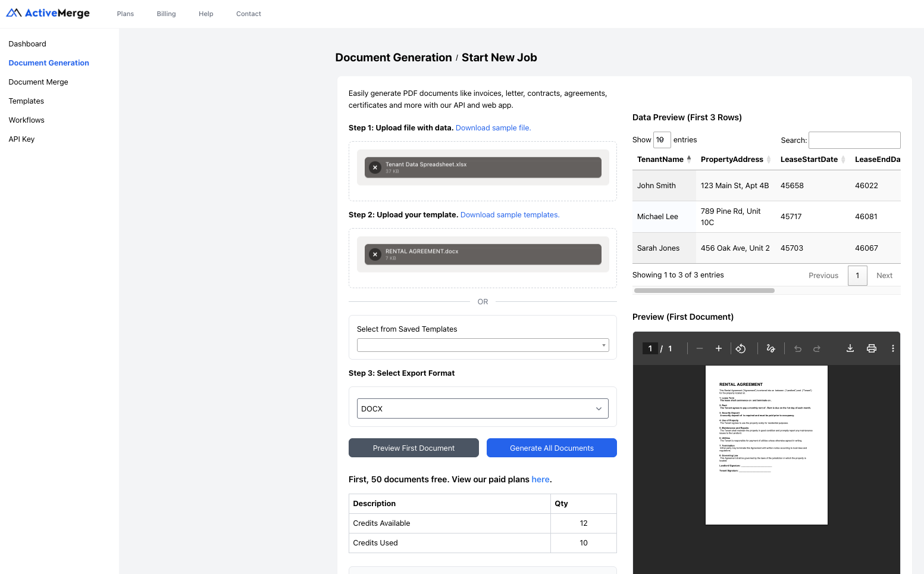924x574 pixels.
Task: Download the previewed document
Action: tap(850, 348)
